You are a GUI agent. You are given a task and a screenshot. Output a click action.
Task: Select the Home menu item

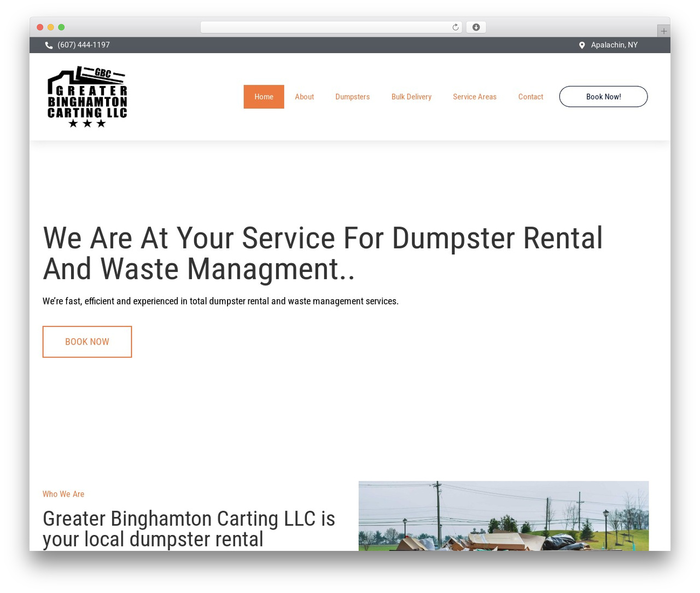point(264,97)
